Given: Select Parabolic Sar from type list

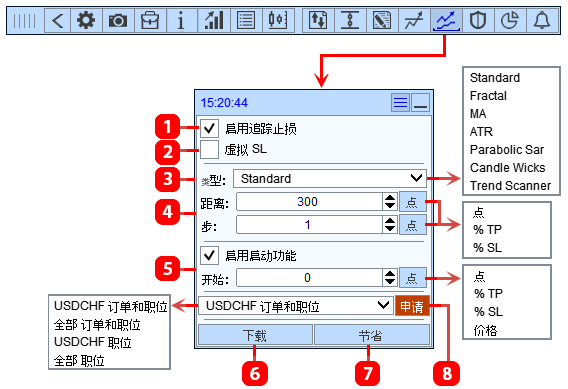Looking at the screenshot, I should pos(507,150).
